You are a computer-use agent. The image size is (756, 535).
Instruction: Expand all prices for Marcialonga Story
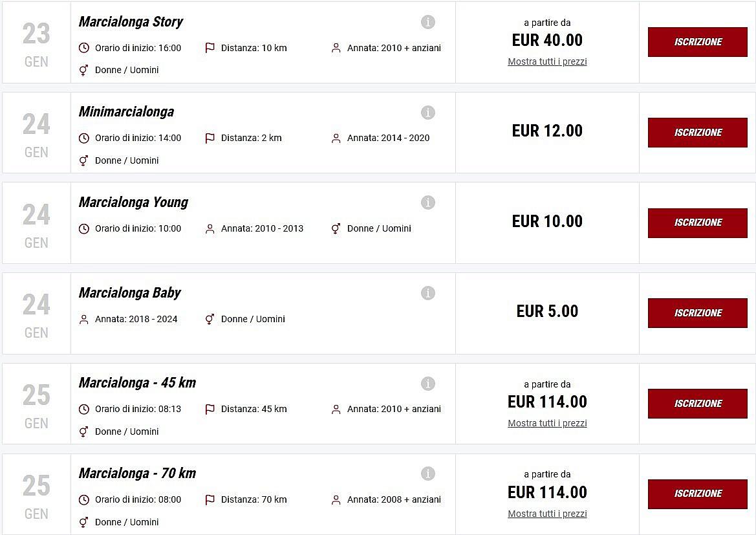pyautogui.click(x=547, y=61)
